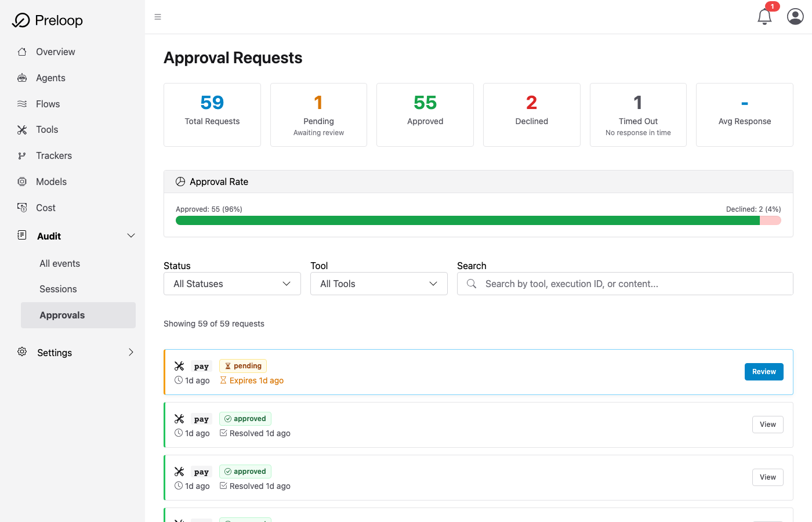The image size is (812, 522).
Task: Click 'Showing 59 of 59 requests' text
Action: [214, 324]
